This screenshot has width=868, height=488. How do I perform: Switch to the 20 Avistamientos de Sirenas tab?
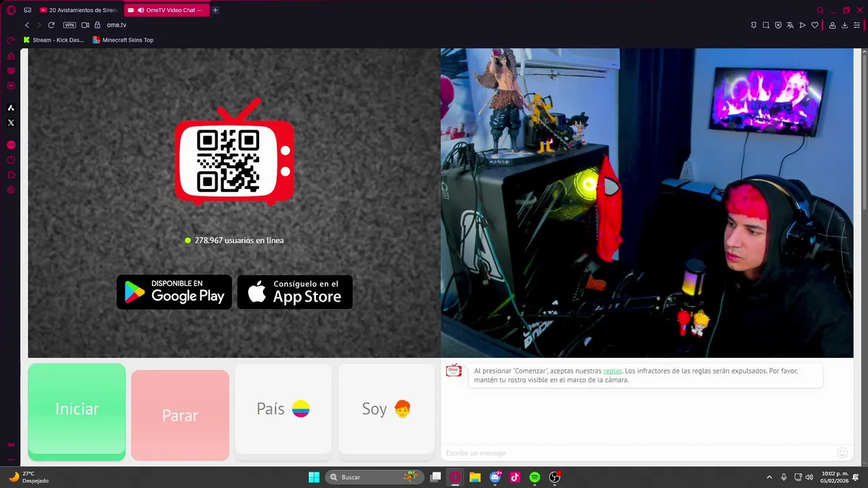click(79, 10)
